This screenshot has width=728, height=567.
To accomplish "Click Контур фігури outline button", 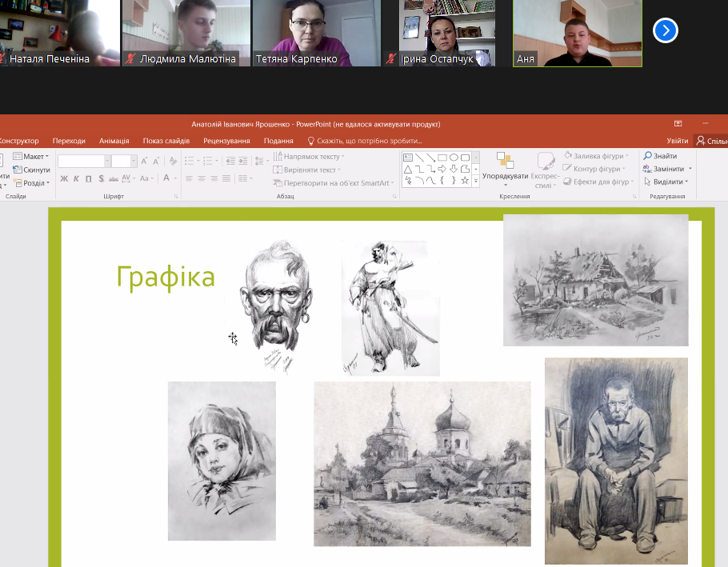I will coord(594,169).
